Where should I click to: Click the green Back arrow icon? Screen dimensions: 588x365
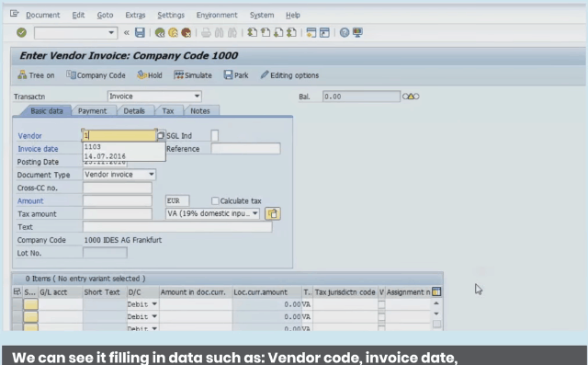click(160, 33)
